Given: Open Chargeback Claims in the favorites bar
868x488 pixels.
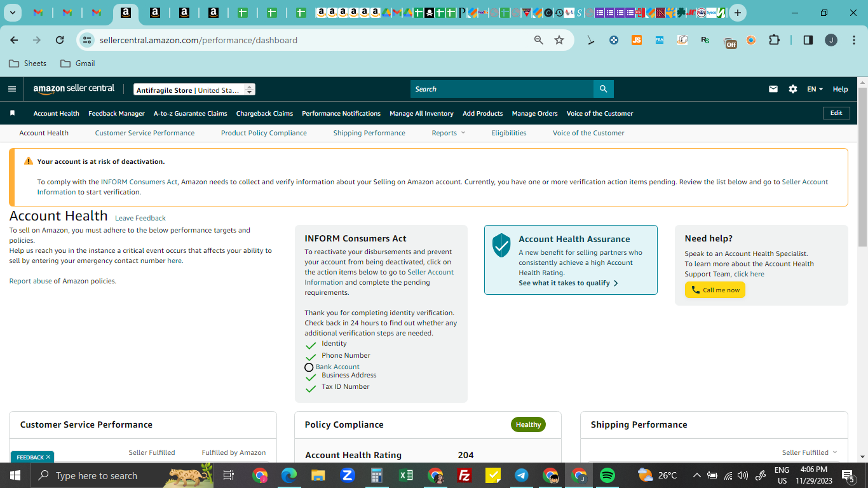Looking at the screenshot, I should point(264,113).
